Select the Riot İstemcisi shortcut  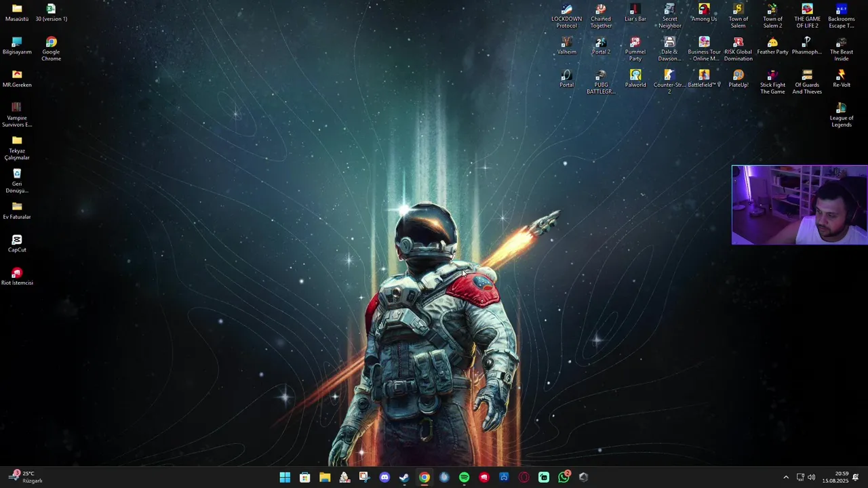[x=17, y=277]
